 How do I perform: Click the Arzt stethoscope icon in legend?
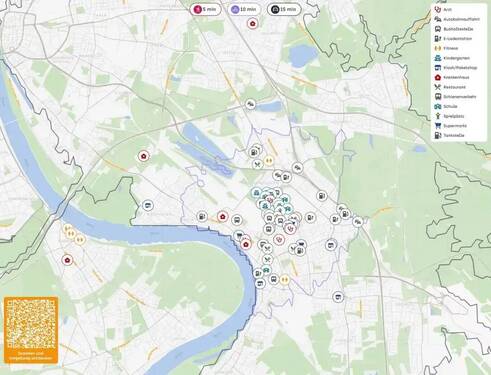click(438, 10)
